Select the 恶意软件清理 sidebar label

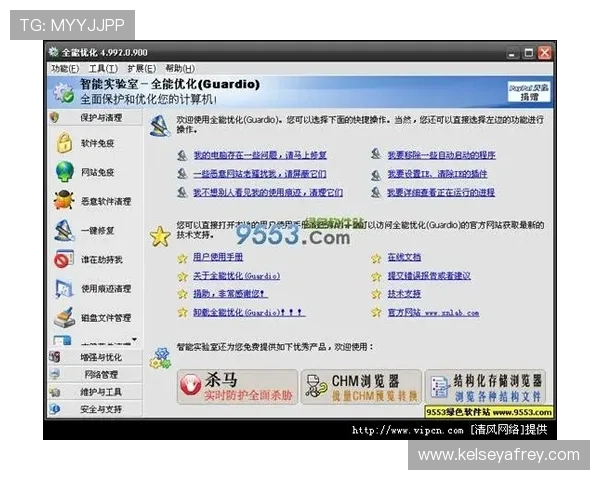click(x=106, y=201)
